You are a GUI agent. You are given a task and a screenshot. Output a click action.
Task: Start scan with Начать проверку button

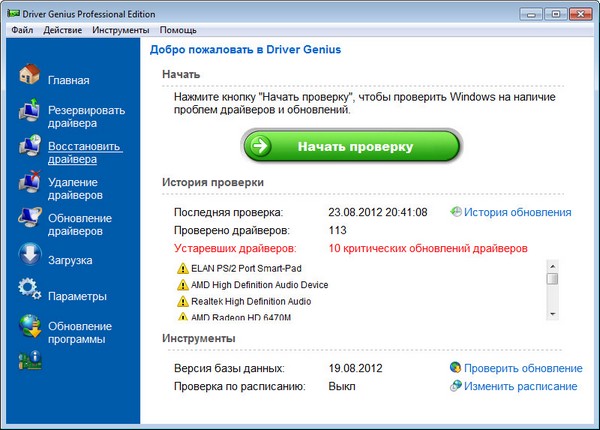click(x=351, y=146)
